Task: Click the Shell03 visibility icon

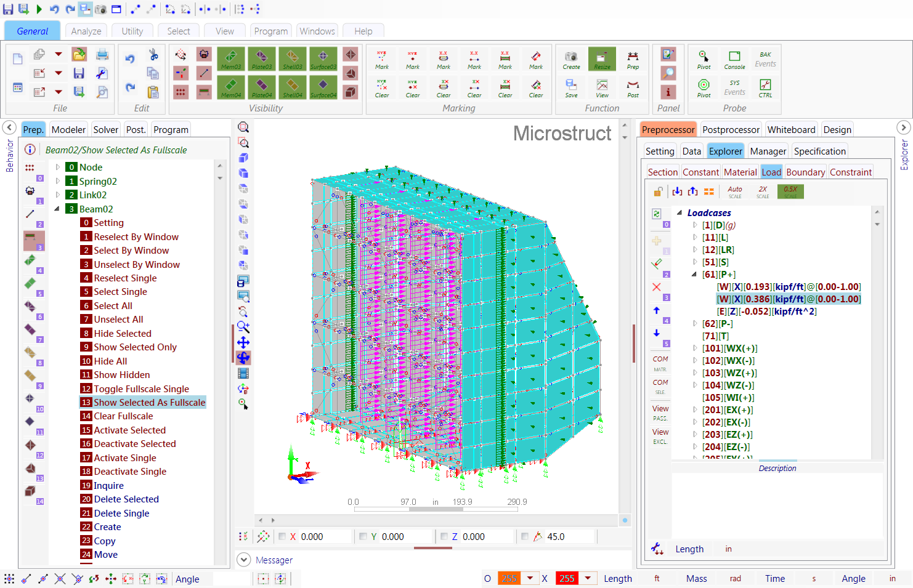Action: point(293,59)
